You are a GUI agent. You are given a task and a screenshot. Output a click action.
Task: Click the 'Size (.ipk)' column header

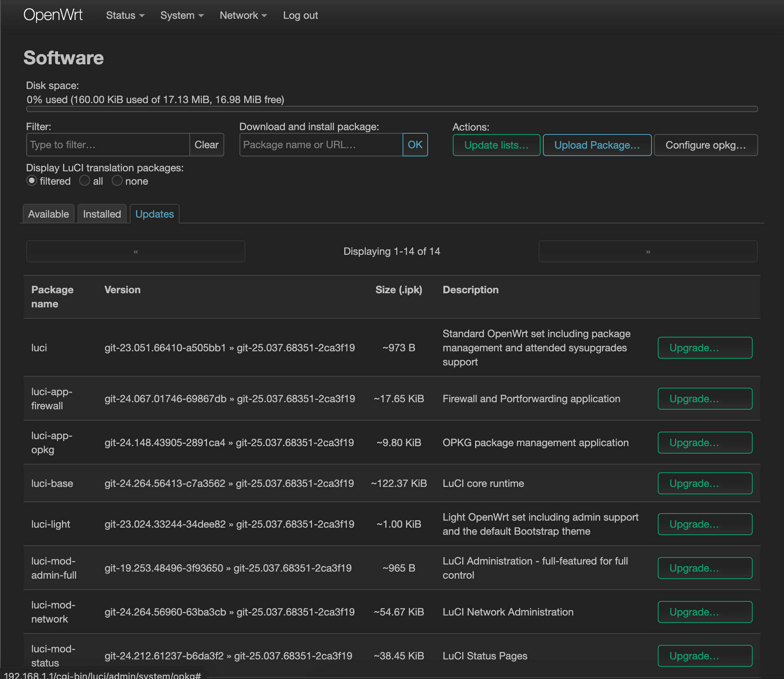coord(399,290)
